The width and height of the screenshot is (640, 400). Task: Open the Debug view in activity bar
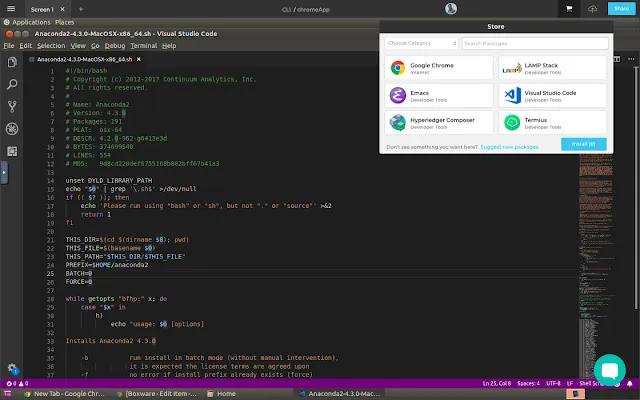point(12,128)
